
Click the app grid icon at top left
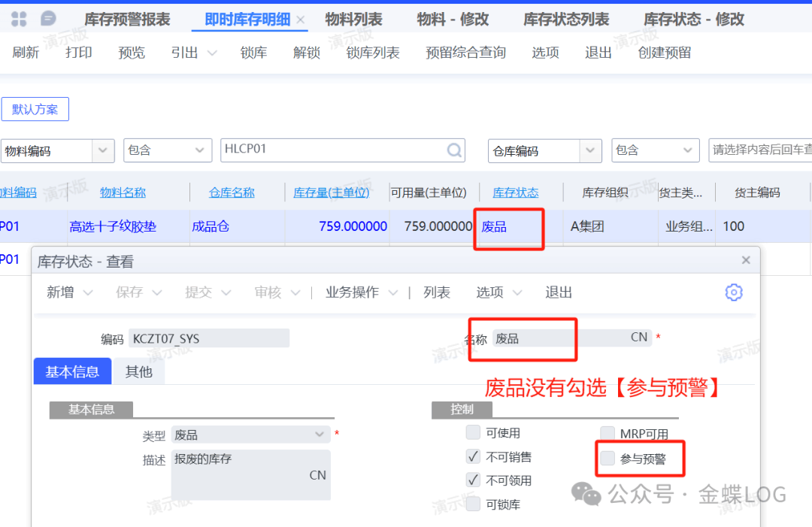tap(19, 19)
